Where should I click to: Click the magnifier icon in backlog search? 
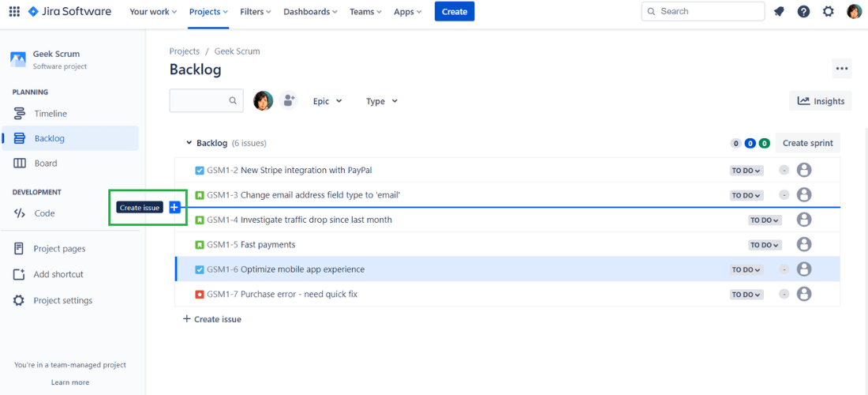click(x=233, y=101)
